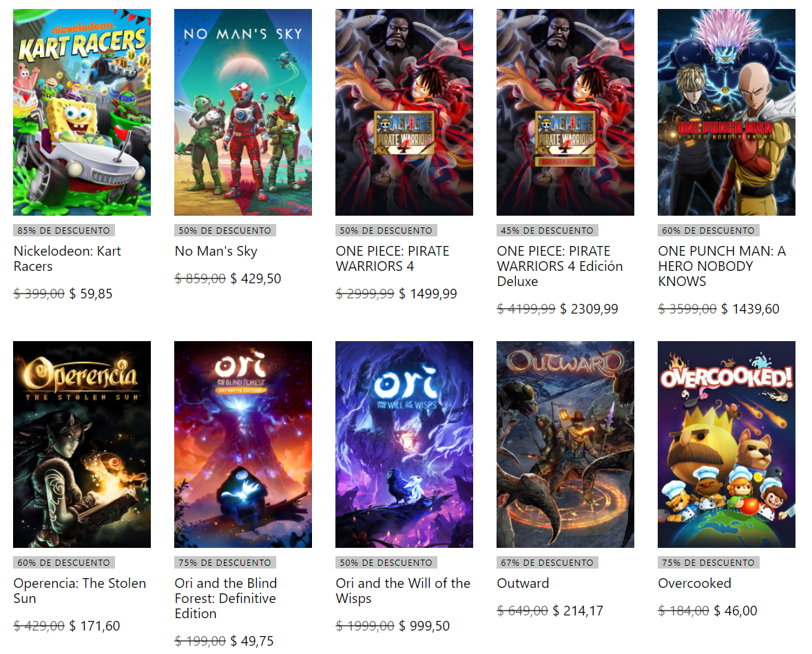Viewport: 812px width, 654px height.
Task: Open the ONE PUNCH MAN: A HERO NOBODY KNOWS title
Action: [x=722, y=266]
